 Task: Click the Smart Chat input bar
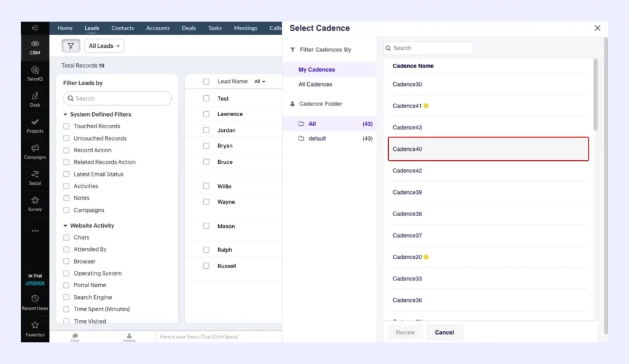[x=219, y=337]
